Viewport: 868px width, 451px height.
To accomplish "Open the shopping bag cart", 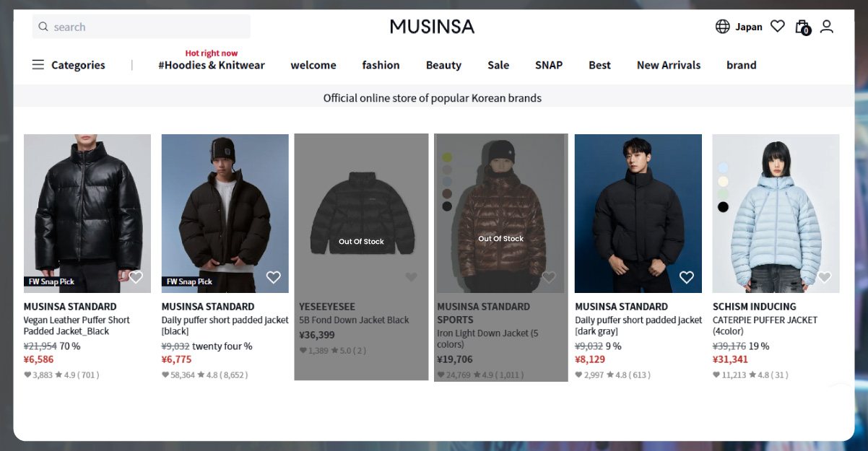I will (x=802, y=27).
